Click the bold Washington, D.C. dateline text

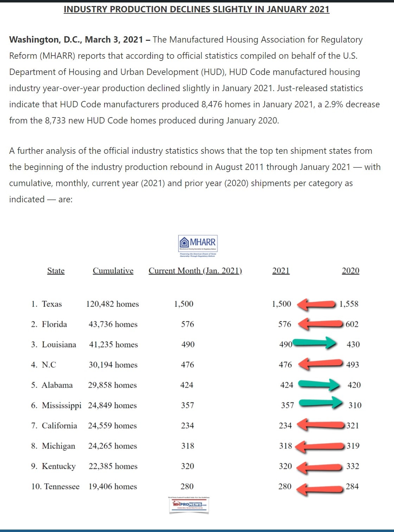tap(76, 39)
